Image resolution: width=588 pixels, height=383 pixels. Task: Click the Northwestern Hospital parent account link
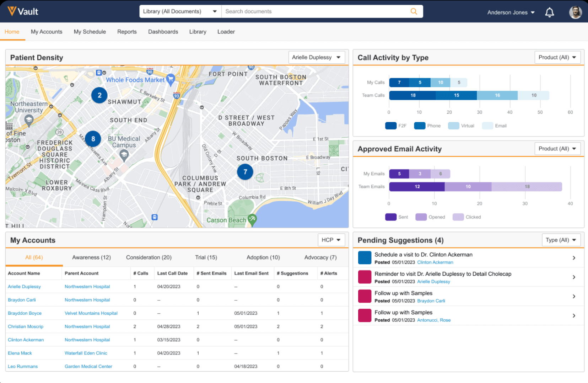tap(87, 286)
